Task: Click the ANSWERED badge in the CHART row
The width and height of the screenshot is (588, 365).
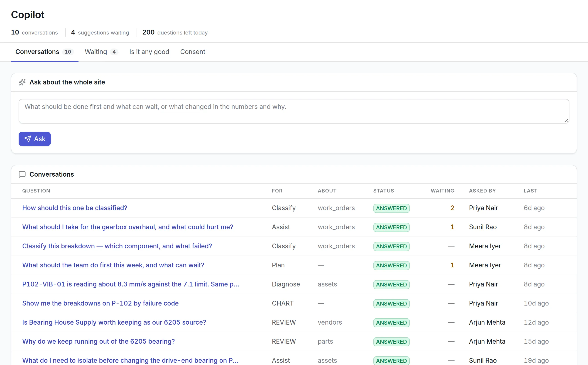Action: tap(391, 303)
